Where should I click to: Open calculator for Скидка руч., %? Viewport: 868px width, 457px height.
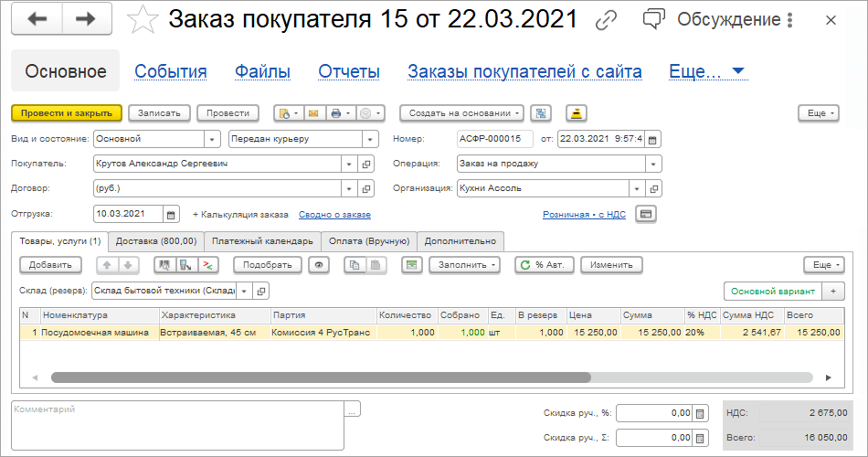tap(700, 413)
